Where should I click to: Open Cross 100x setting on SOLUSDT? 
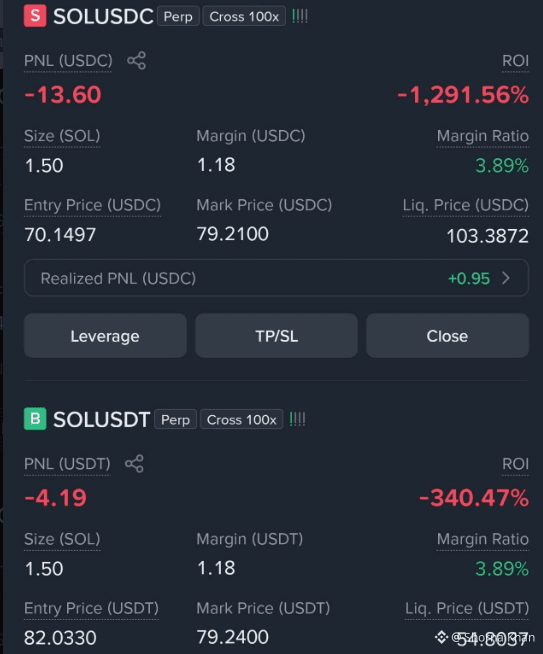point(241,419)
